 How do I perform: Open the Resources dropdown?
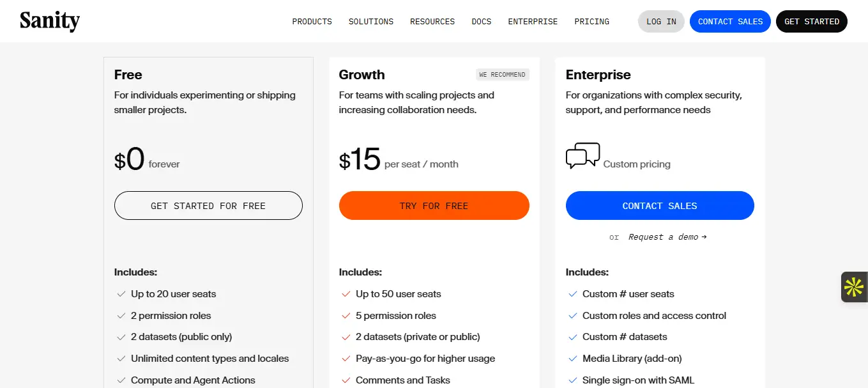(x=432, y=22)
